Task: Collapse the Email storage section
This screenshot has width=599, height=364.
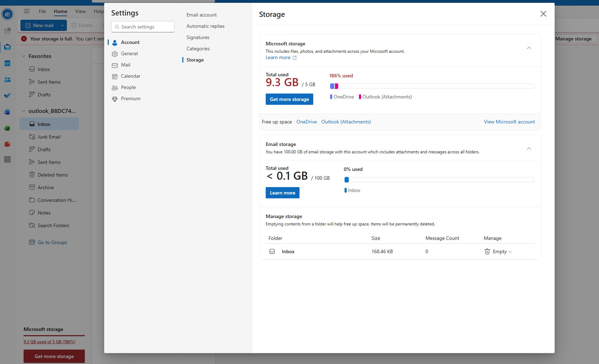Action: pos(529,148)
